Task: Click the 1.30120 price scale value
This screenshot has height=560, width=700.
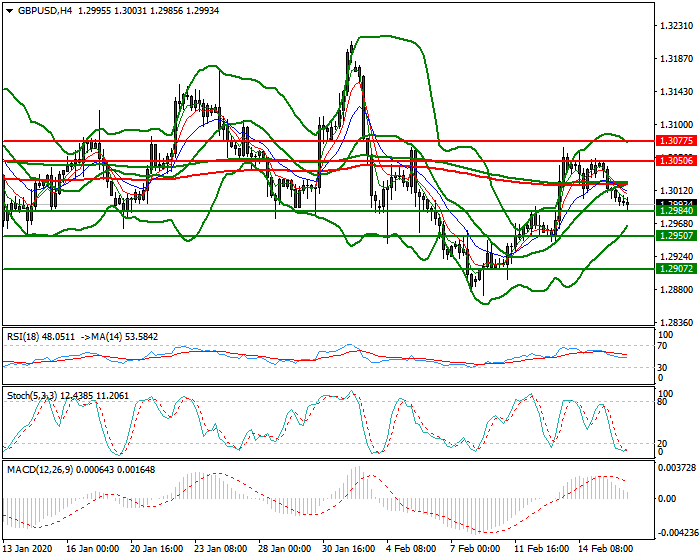Action: click(x=676, y=191)
